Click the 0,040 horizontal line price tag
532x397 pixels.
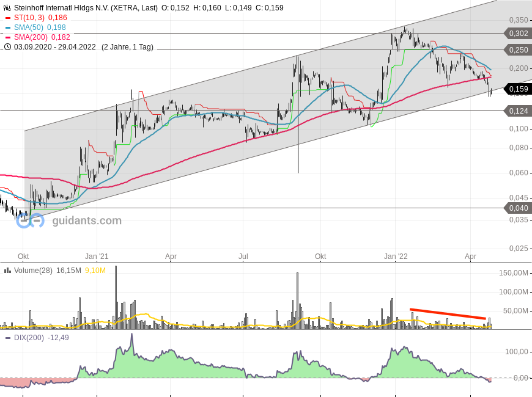click(519, 208)
